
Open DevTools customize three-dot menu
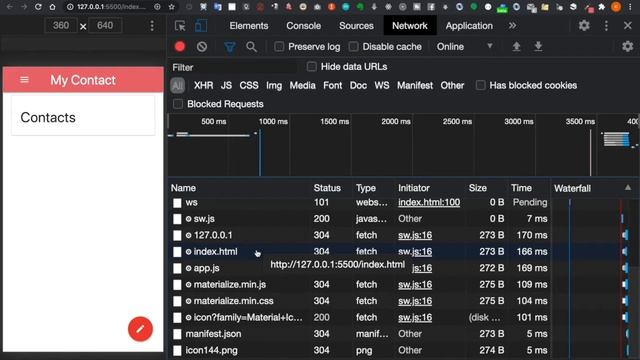[606, 25]
